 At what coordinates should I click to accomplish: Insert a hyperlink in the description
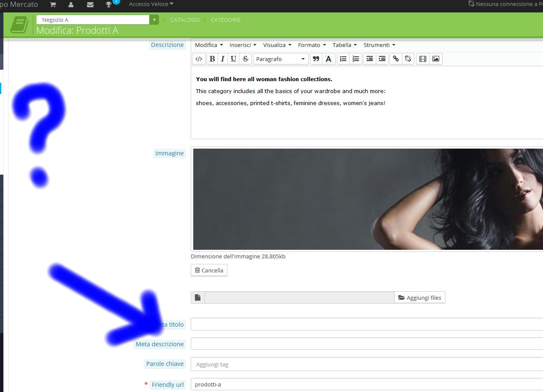pos(396,59)
